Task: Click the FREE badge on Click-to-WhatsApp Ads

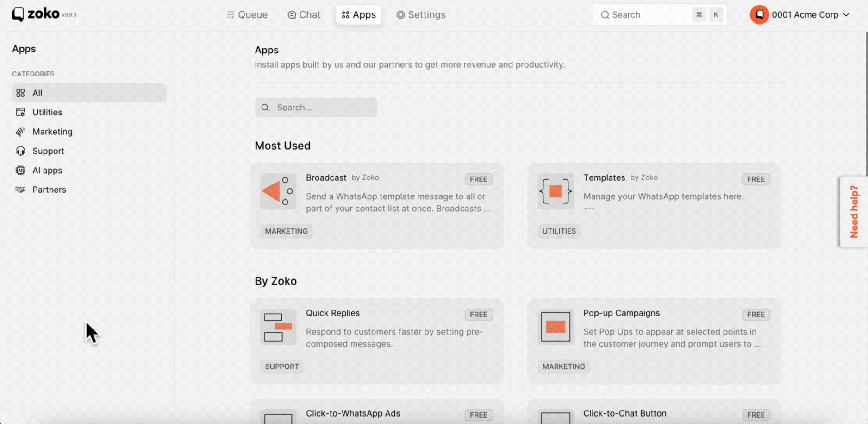Action: pos(479,415)
